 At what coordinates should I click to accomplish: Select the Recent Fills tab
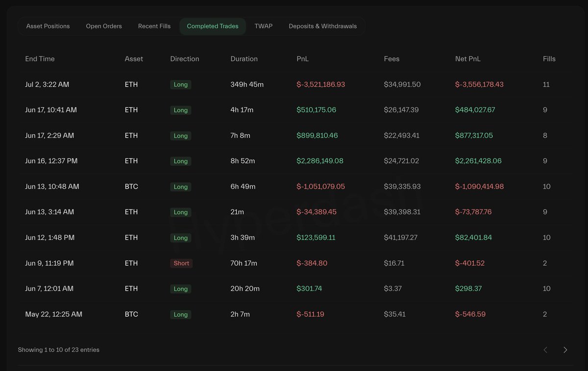[154, 26]
